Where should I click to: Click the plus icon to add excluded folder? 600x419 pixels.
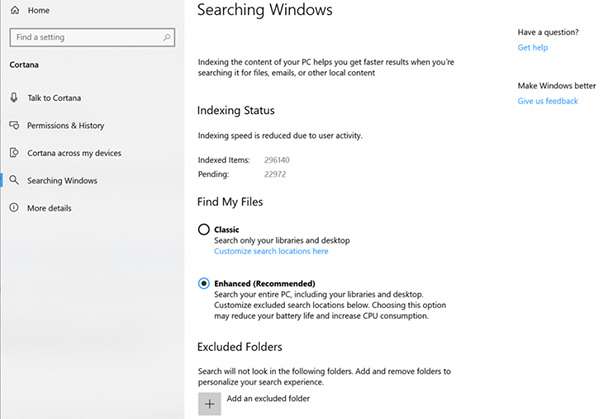[209, 404]
